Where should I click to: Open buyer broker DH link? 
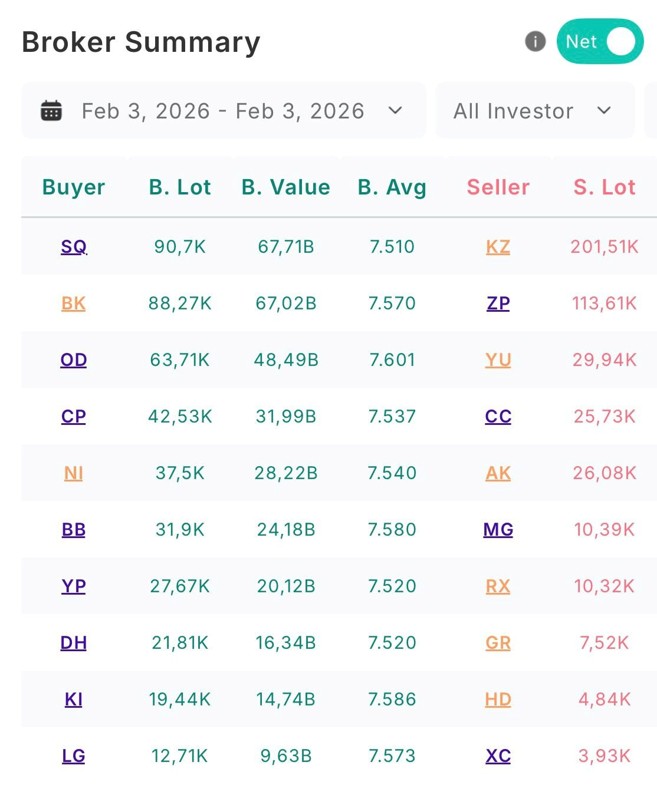tap(74, 643)
